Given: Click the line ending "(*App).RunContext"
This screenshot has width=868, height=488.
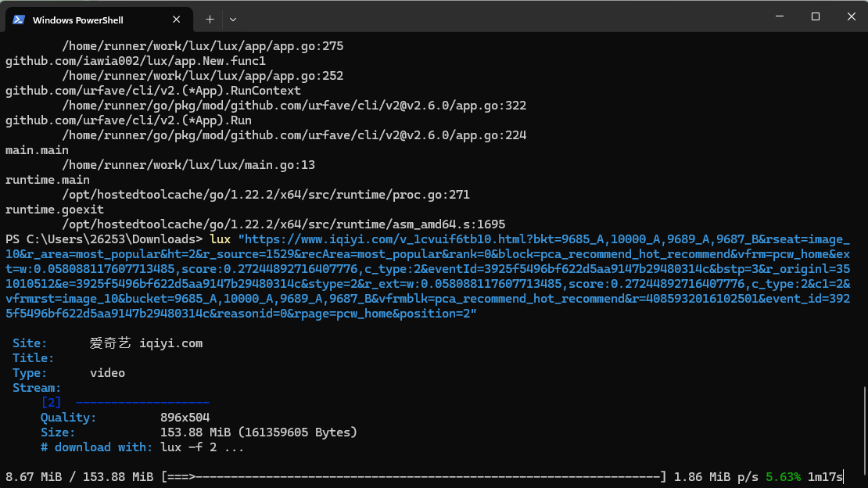Looking at the screenshot, I should (153, 91).
